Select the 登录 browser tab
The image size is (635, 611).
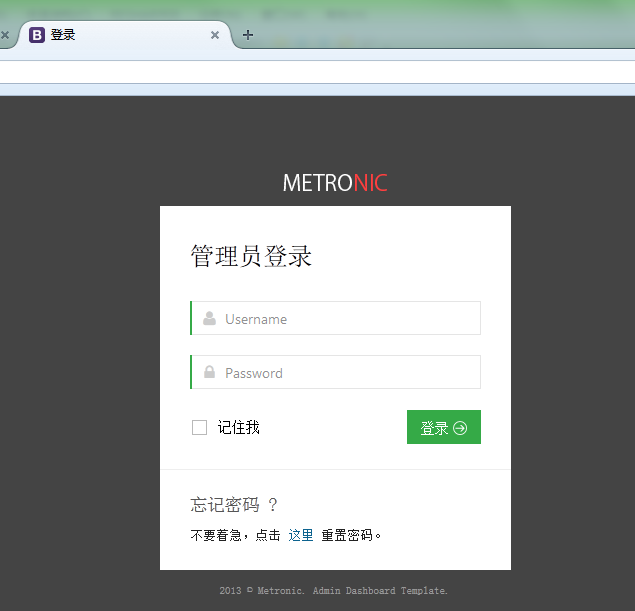pyautogui.click(x=124, y=35)
